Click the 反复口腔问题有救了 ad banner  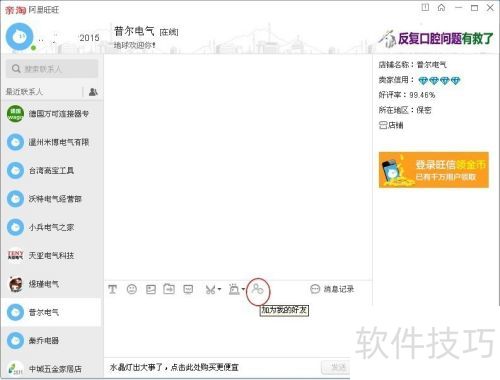[436, 39]
